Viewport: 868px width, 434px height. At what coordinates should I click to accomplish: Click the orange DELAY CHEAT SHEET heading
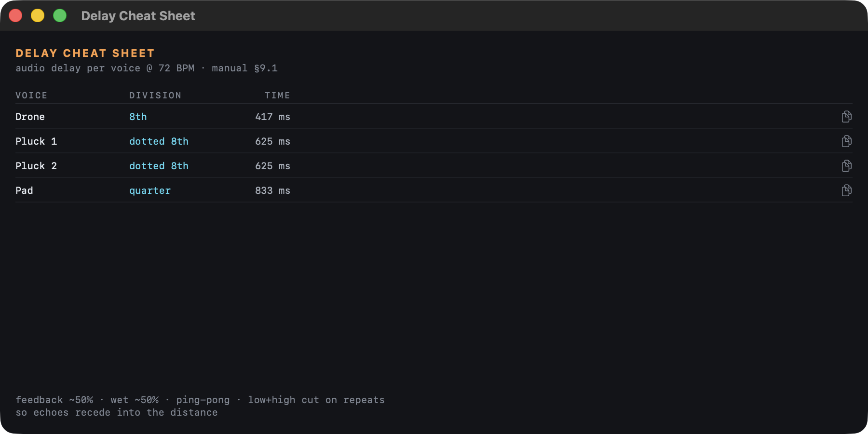coord(85,53)
